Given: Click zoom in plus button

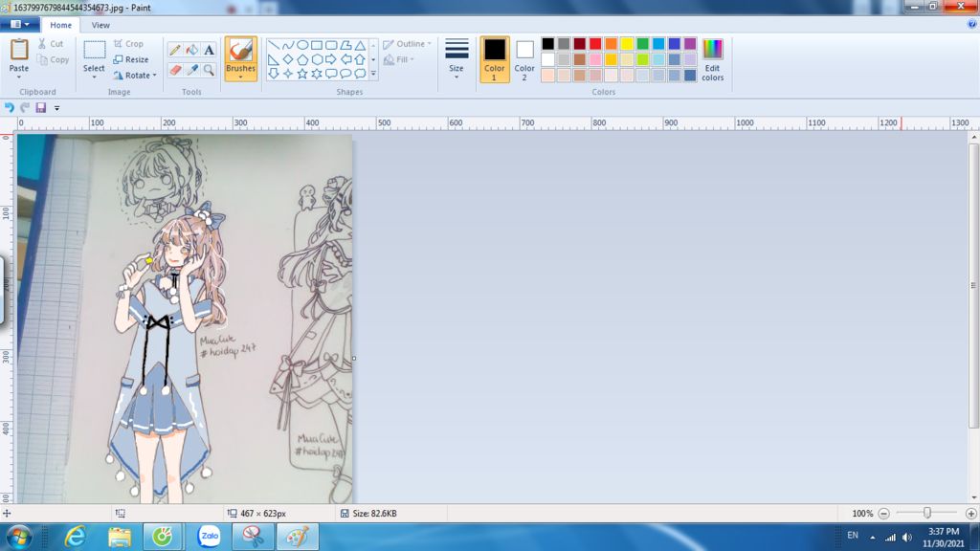Looking at the screenshot, I should tap(970, 514).
